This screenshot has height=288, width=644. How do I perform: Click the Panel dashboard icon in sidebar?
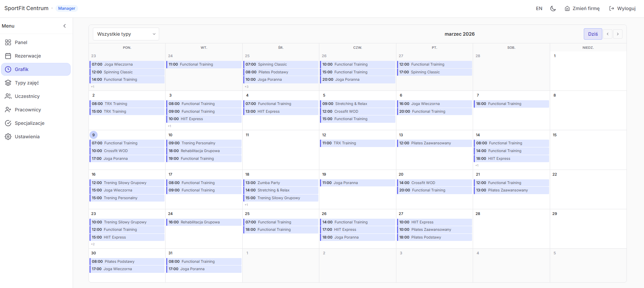(8, 42)
